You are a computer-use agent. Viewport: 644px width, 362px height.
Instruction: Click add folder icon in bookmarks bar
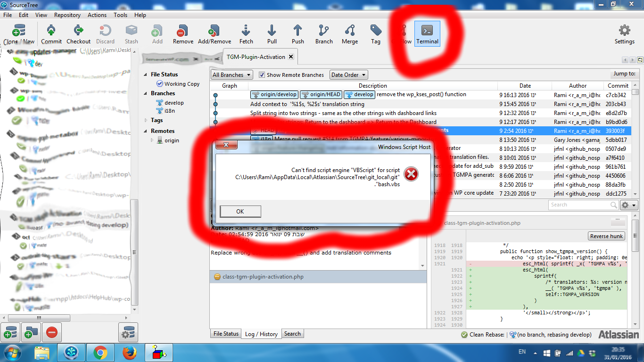31,333
